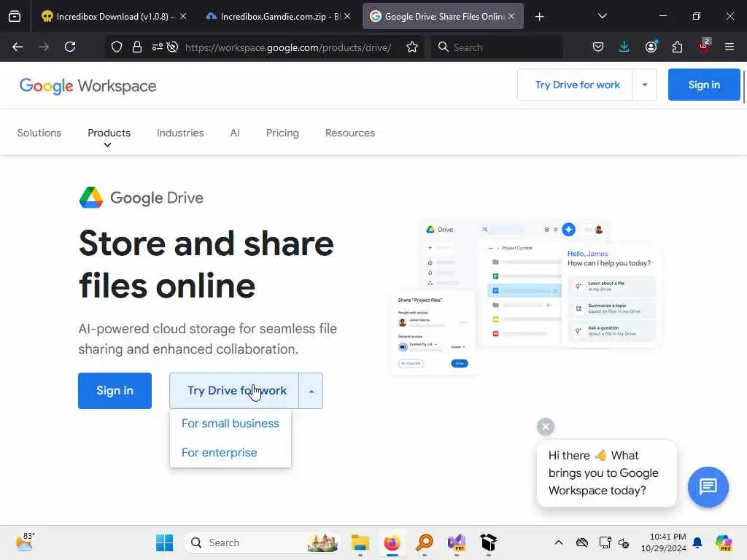The width and height of the screenshot is (747, 560).
Task: Open the magnifier search app in taskbar
Action: point(425,542)
